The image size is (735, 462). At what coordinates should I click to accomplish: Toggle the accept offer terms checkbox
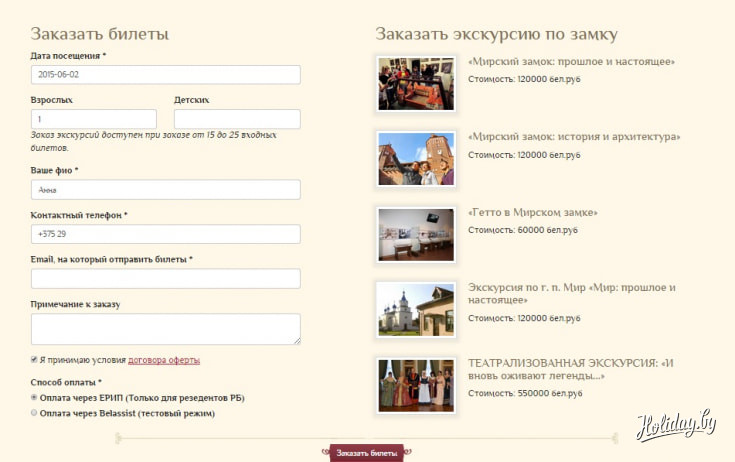tap(35, 360)
